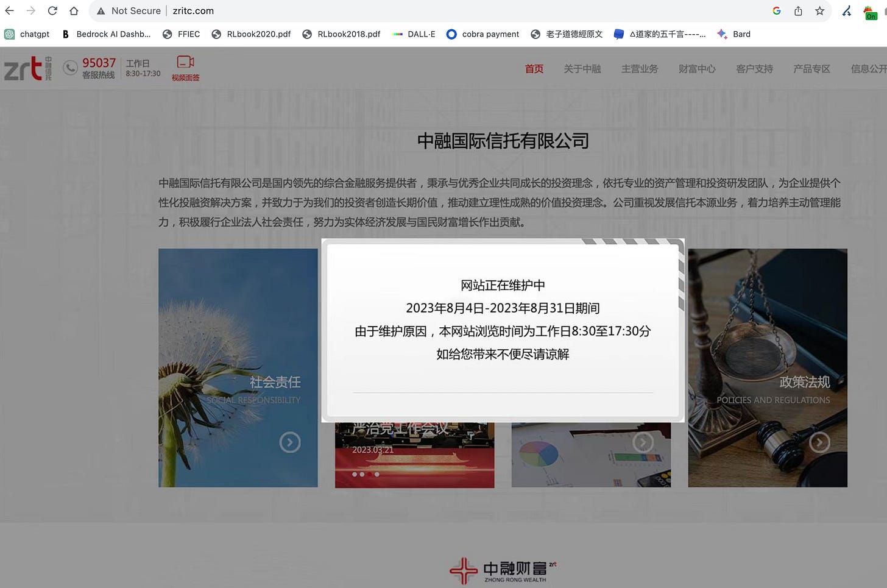Screen dimensions: 887x588
Task: Click the 网站正在维护中 notice text
Action: [x=503, y=285]
